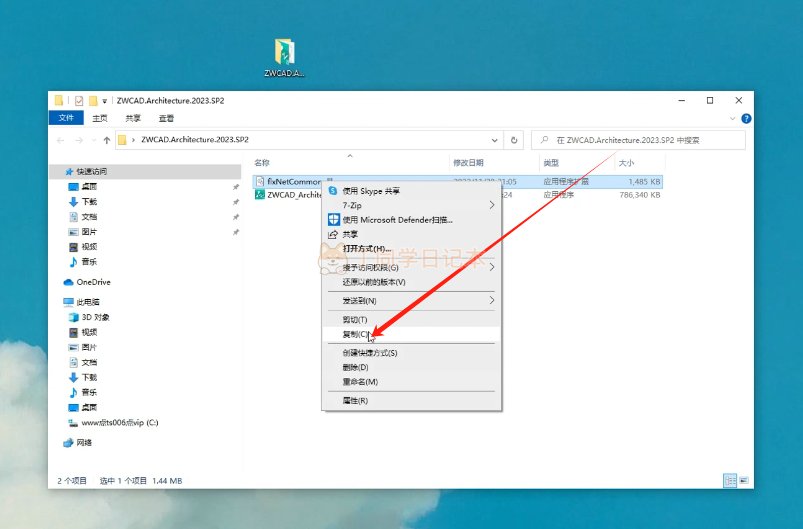Expand the 7-Zip submenu arrow
803x529 pixels.
[491, 205]
